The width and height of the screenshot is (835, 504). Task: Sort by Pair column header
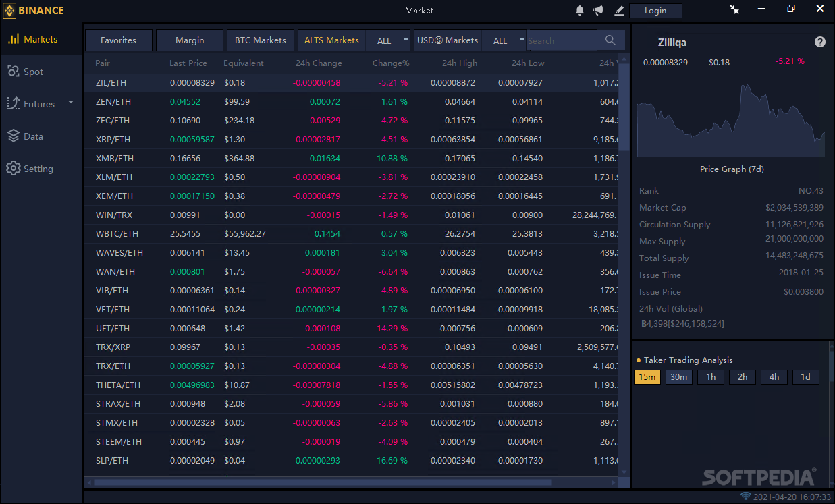[103, 63]
